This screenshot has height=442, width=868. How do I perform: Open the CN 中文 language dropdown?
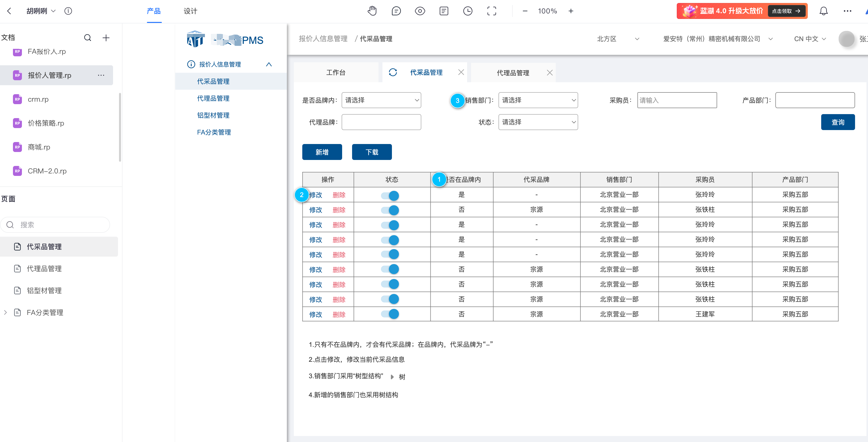pyautogui.click(x=810, y=39)
